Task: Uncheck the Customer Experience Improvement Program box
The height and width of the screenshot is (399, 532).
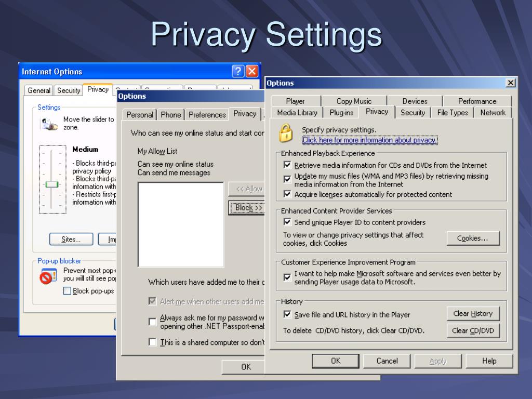Action: click(x=287, y=277)
